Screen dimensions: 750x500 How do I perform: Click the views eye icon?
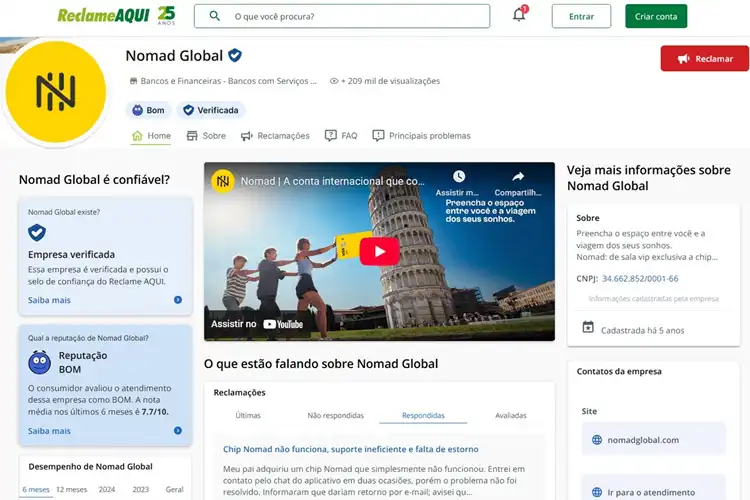point(334,81)
